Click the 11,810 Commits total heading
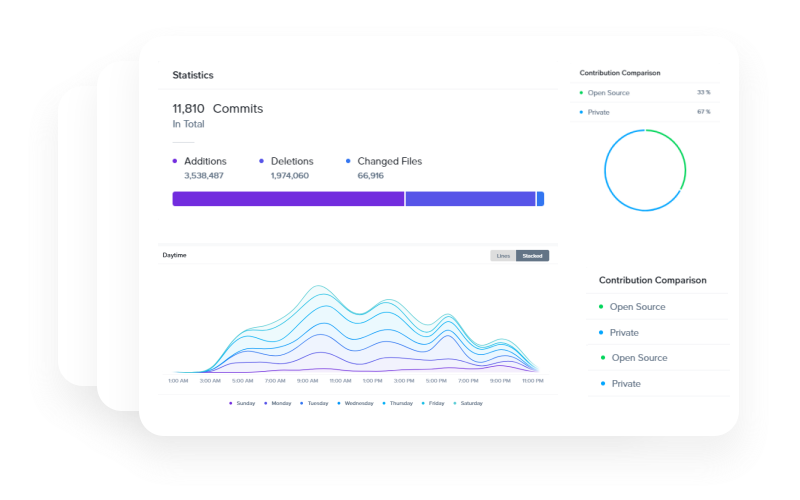 [x=217, y=108]
